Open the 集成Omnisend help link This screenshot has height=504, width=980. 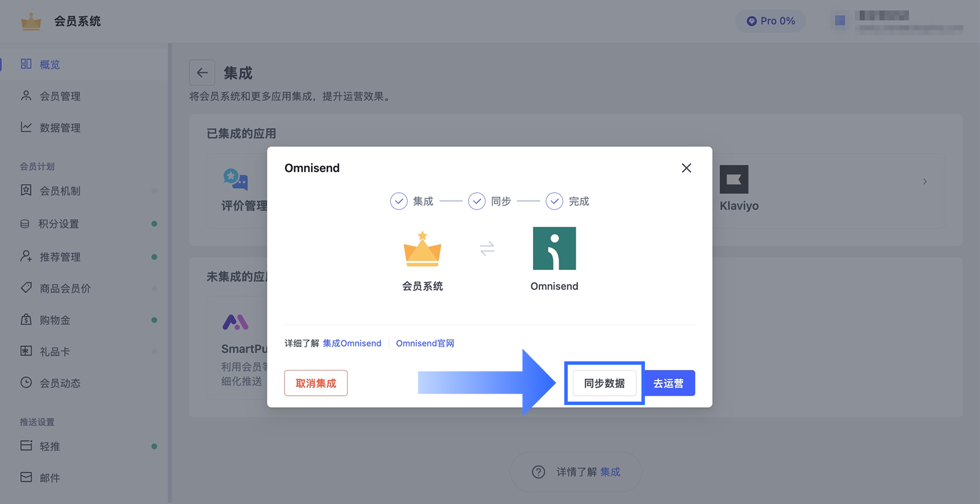pos(352,343)
